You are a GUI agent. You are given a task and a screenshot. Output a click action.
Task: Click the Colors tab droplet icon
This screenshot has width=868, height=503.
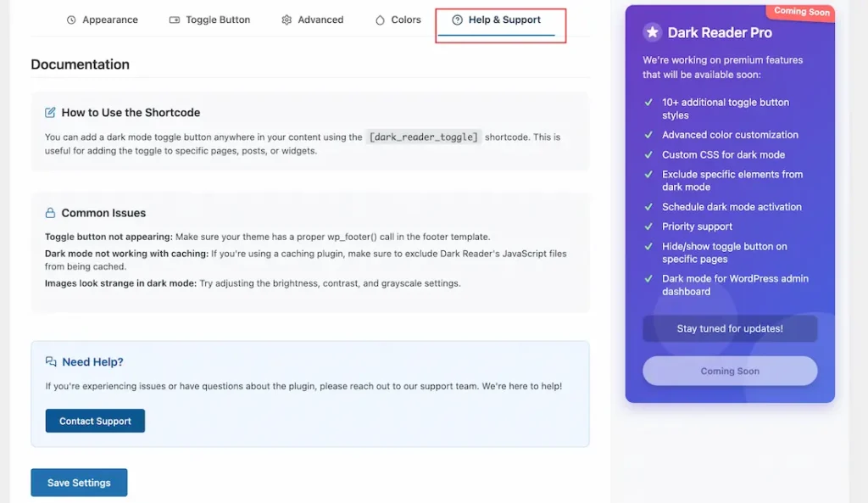[x=380, y=20]
